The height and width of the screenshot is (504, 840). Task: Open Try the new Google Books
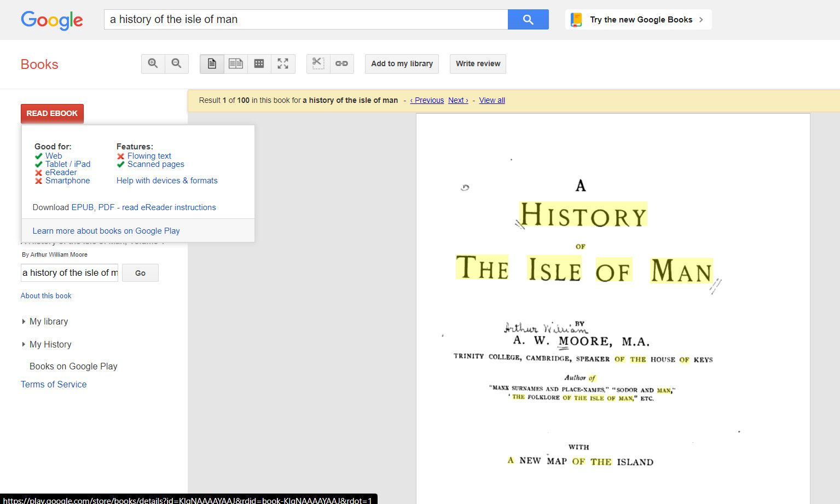tap(637, 19)
